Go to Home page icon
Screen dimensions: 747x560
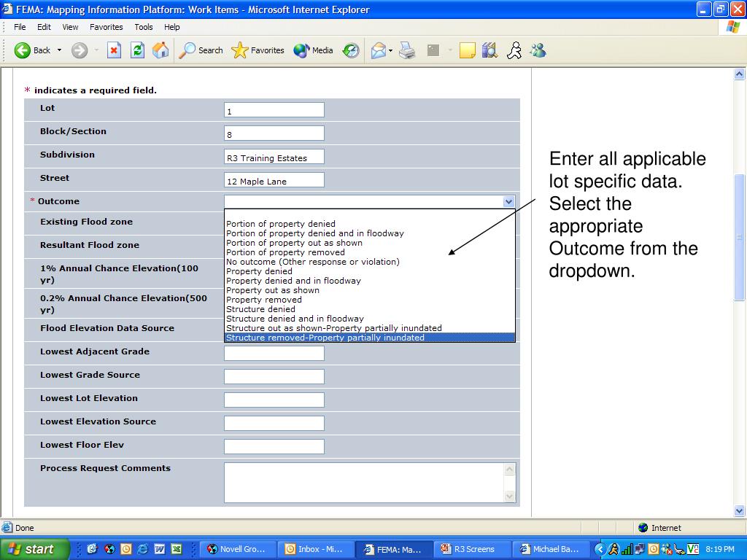tap(160, 50)
